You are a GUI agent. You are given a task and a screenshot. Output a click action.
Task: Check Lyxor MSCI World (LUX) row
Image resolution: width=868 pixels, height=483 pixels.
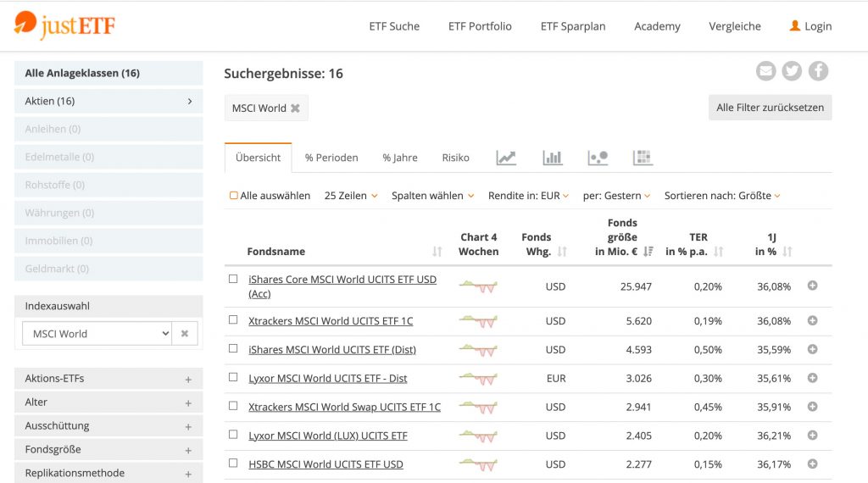coord(233,435)
